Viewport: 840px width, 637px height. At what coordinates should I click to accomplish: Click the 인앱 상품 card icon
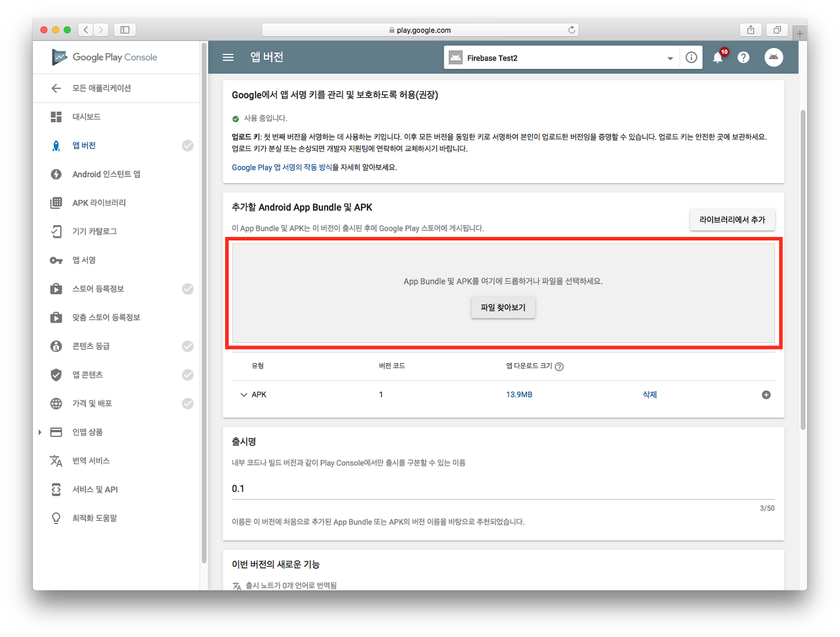pyautogui.click(x=56, y=432)
